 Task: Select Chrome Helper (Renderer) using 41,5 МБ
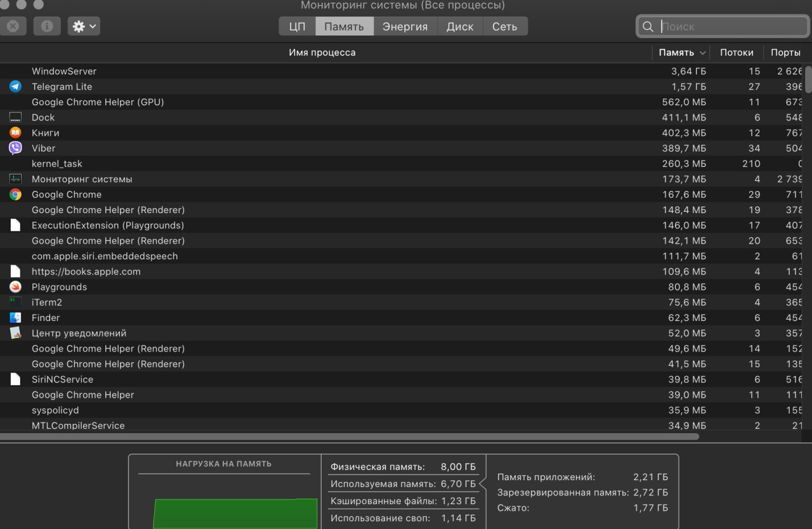tap(402, 364)
